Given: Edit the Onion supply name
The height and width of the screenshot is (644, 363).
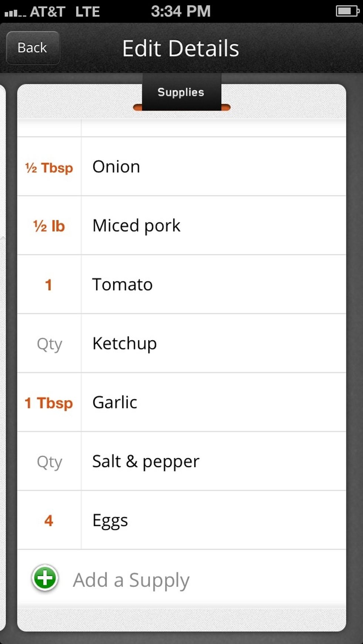Looking at the screenshot, I should tap(116, 167).
